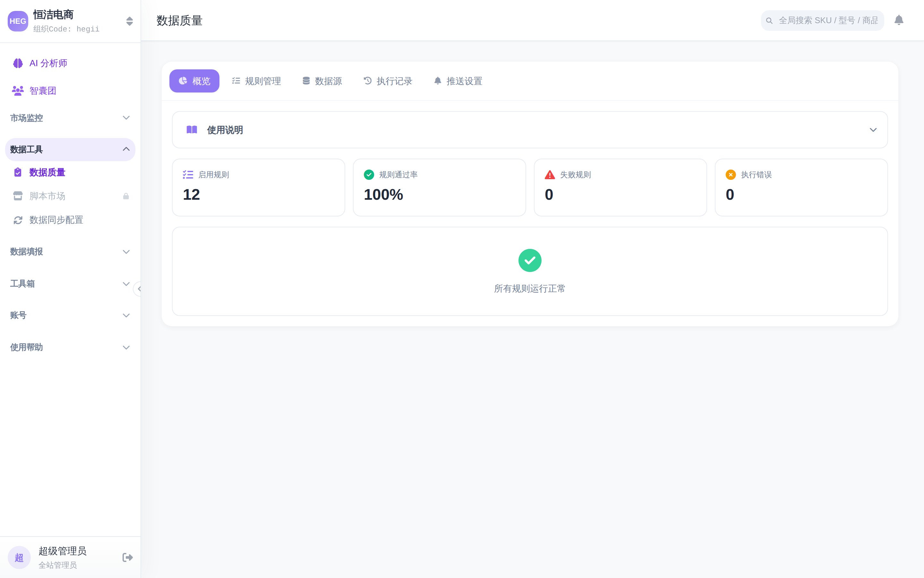Switch to the 规则管理 tab

tap(256, 81)
